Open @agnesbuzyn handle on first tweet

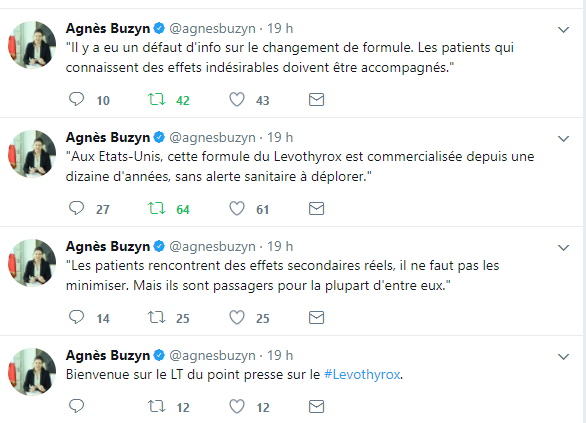pyautogui.click(x=212, y=28)
